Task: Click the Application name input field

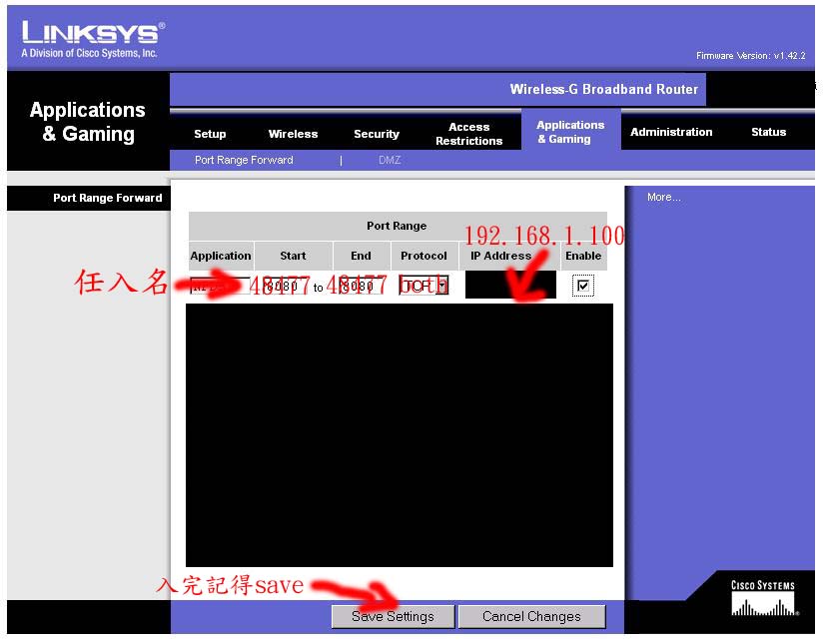Action: pyautogui.click(x=219, y=286)
